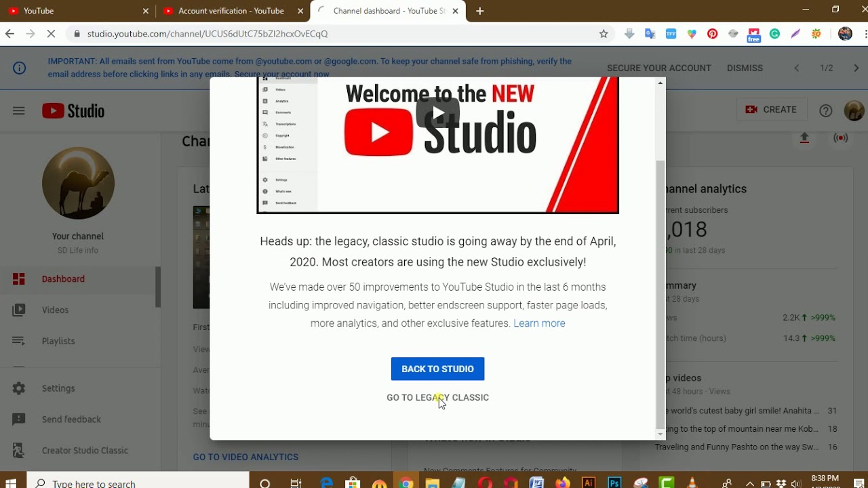Show hidden system tray icons

(750, 483)
